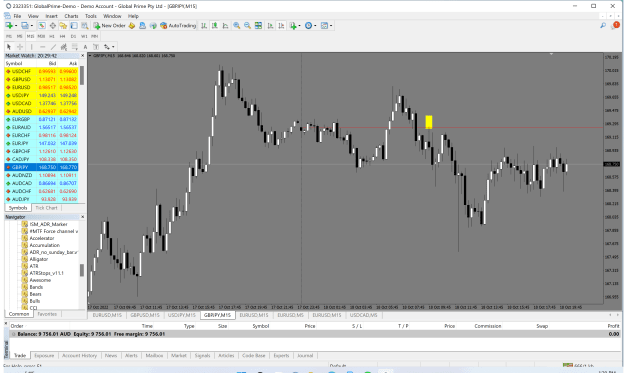Open the Favorites tab in Navigator

(47, 314)
